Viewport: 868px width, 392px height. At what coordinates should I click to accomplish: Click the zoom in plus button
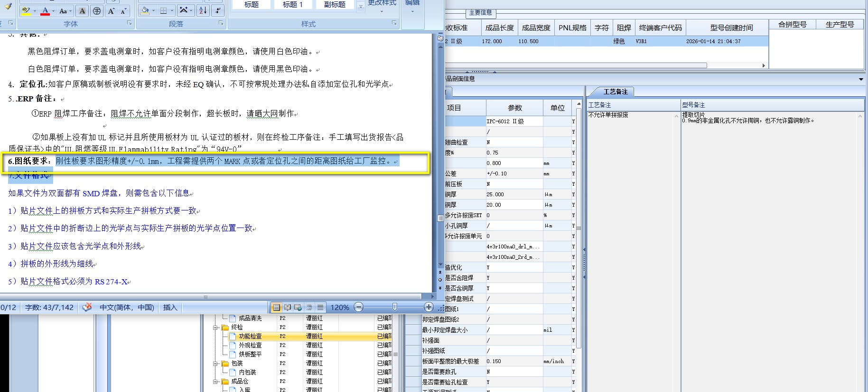429,307
